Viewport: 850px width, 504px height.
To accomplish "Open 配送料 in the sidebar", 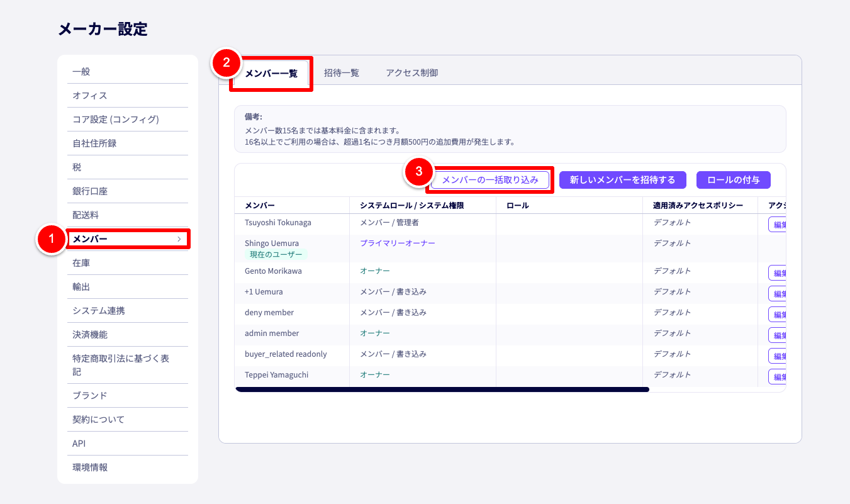I will click(86, 215).
